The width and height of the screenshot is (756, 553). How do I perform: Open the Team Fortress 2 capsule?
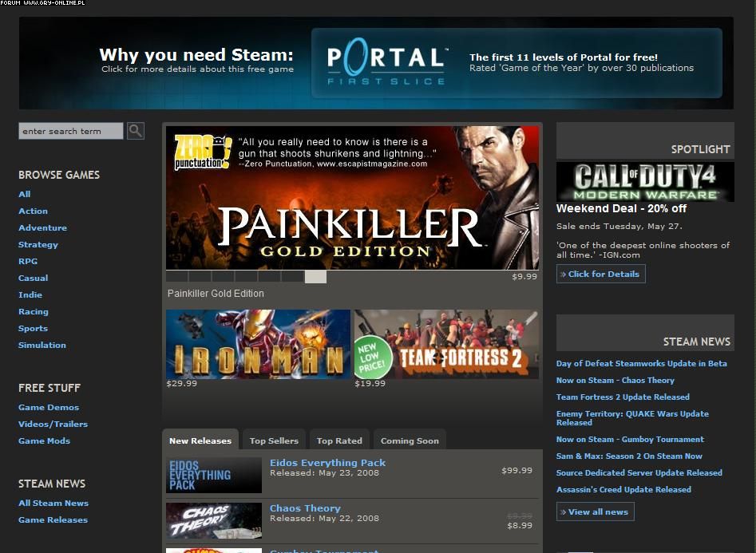(x=446, y=344)
